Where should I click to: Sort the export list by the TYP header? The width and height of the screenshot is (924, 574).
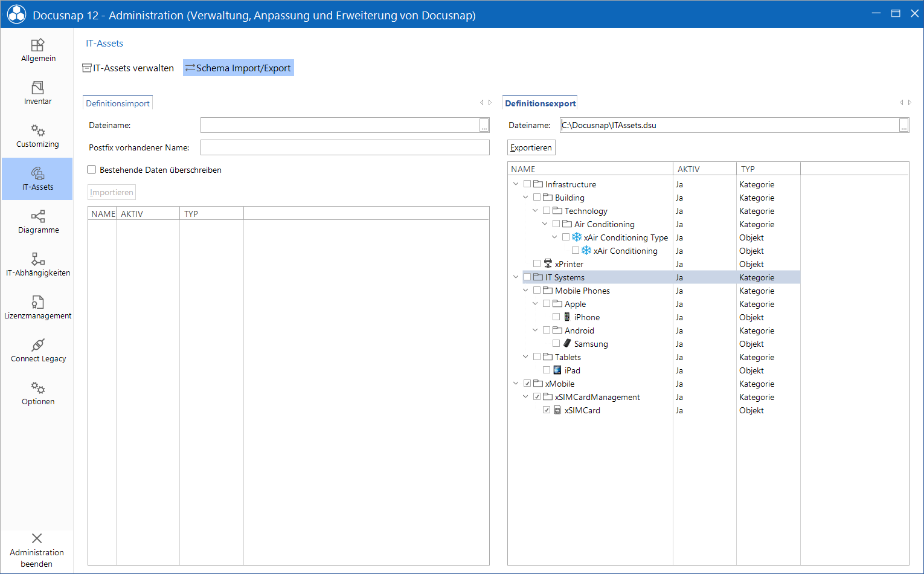[x=768, y=169]
